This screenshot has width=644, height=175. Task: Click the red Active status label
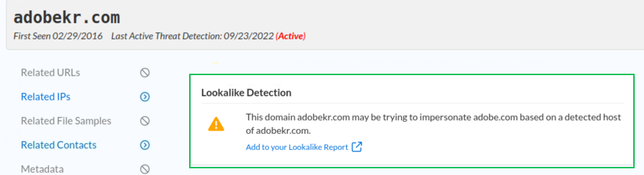coord(291,36)
